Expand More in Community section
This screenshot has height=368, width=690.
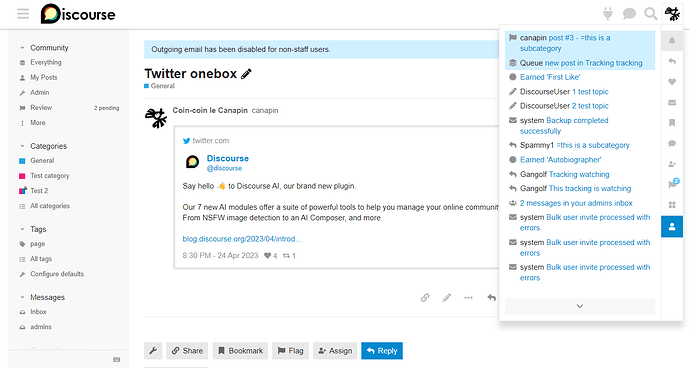click(x=33, y=123)
